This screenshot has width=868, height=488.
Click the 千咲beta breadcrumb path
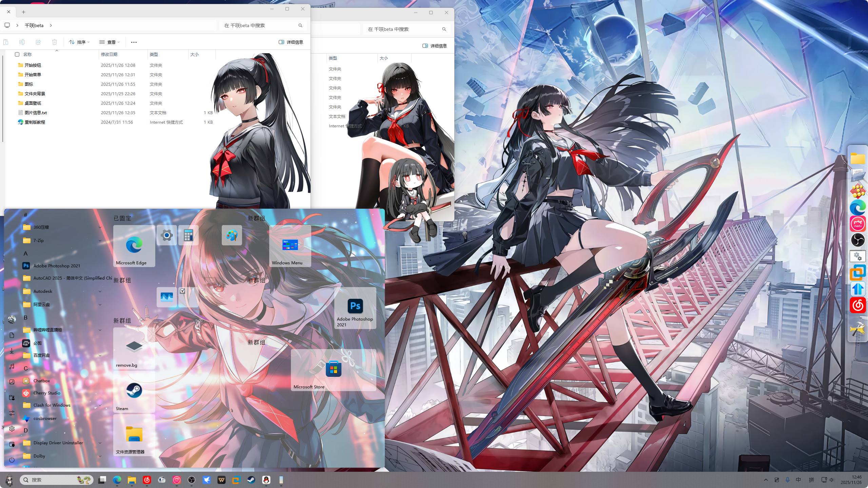point(34,25)
